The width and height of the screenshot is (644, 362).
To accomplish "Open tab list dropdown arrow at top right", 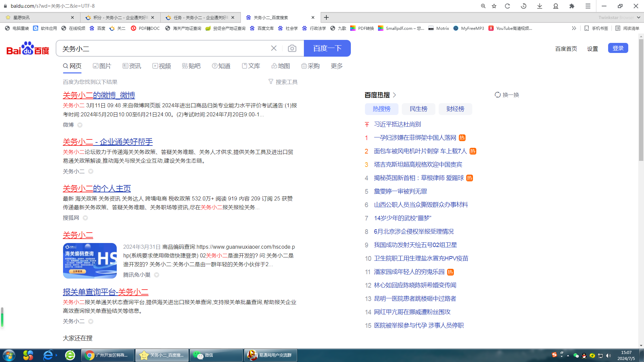I will click(x=639, y=17).
